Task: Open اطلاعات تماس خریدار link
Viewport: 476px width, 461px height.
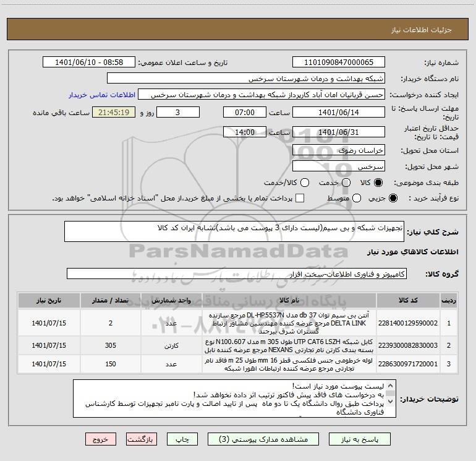Action: (102, 95)
